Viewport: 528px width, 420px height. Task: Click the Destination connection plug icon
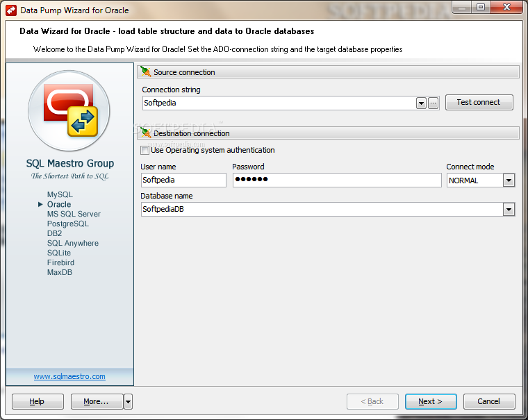click(146, 133)
